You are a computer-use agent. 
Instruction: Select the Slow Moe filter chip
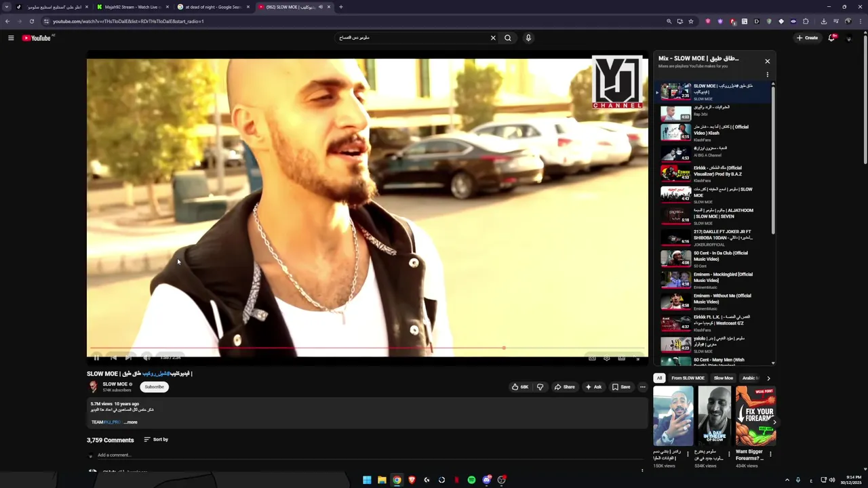724,378
